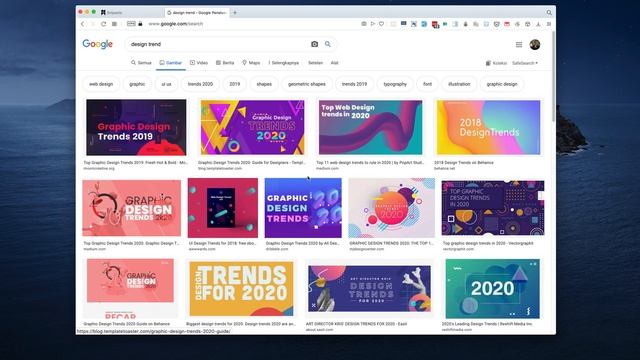Filter by the typography chip
This screenshot has height=360, width=640.
pos(395,84)
